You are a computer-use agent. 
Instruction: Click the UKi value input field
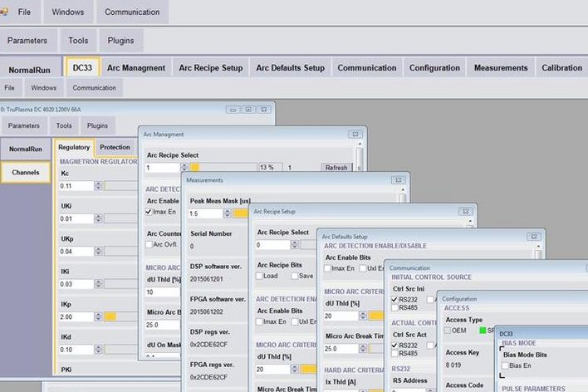(76, 219)
